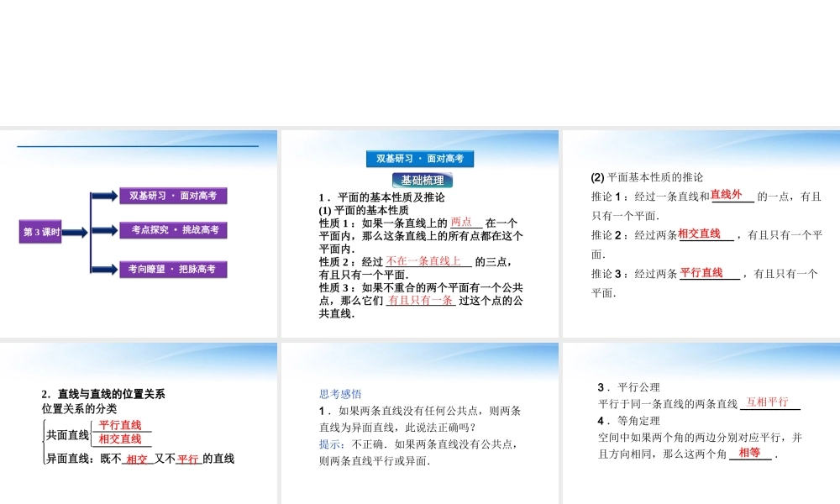
Task: Click the red answer 不在一条直线上
Action: coord(423,261)
